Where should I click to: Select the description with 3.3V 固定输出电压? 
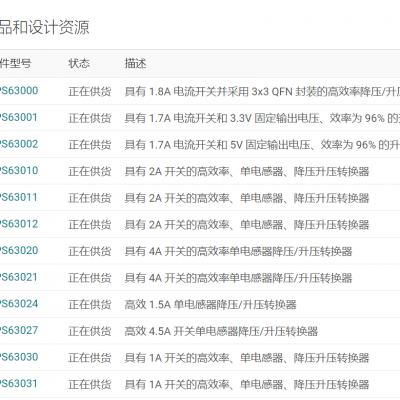(x=262, y=118)
